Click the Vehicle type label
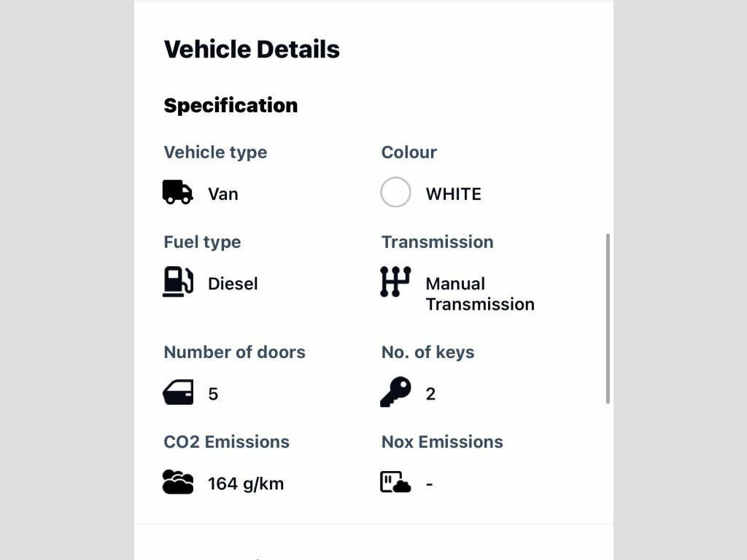 (x=215, y=152)
